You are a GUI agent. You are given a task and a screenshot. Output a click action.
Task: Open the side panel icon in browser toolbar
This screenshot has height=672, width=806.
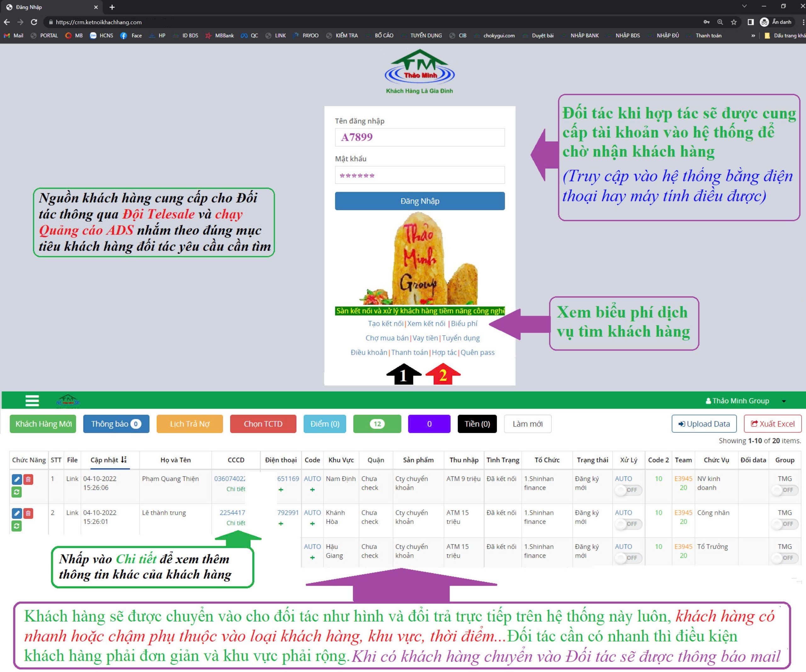click(750, 22)
